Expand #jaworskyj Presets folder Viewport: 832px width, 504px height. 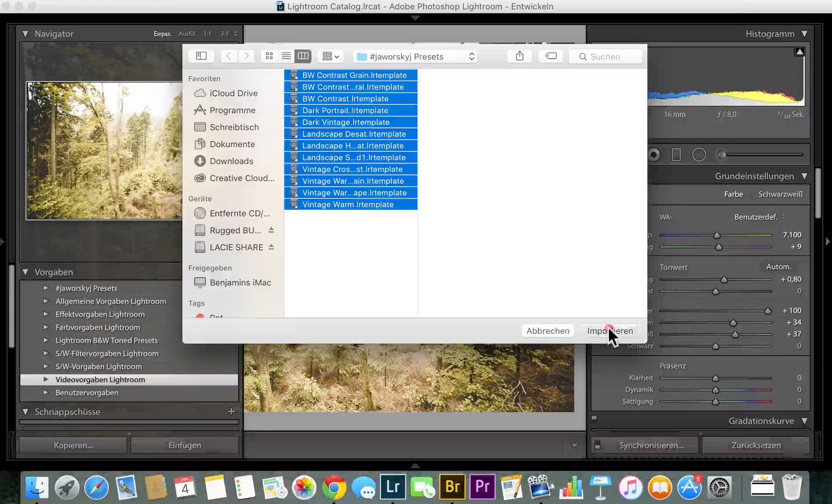coord(46,288)
